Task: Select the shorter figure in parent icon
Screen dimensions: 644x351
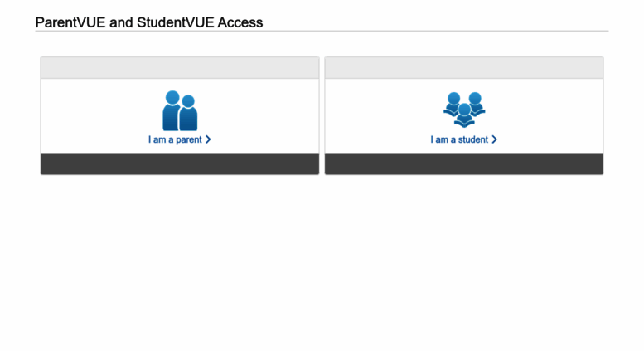Action: pyautogui.click(x=188, y=113)
